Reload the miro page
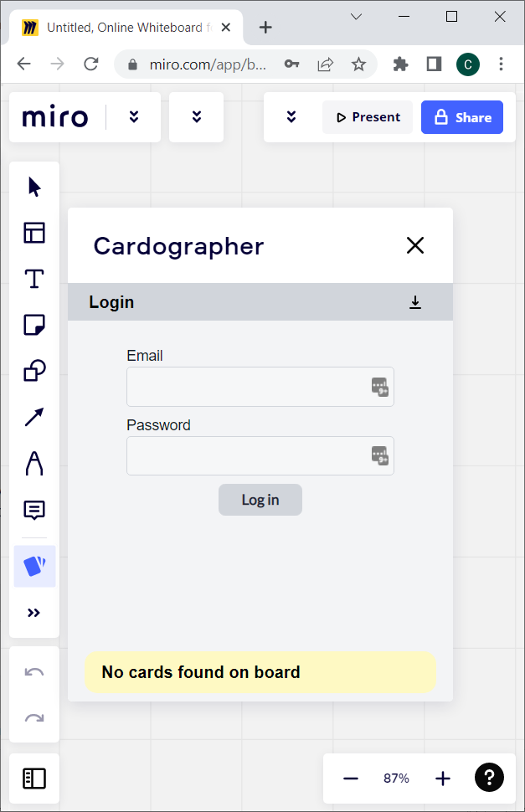Image resolution: width=525 pixels, height=812 pixels. (x=91, y=64)
